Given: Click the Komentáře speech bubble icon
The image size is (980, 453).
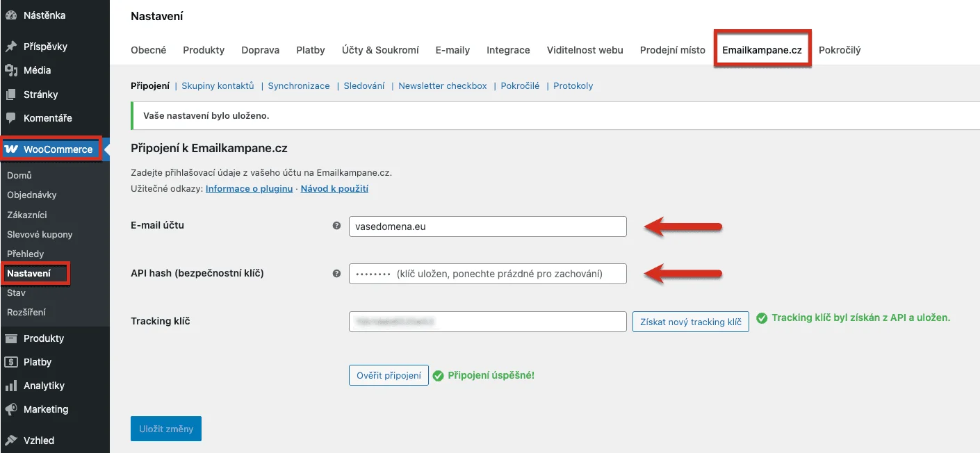Looking at the screenshot, I should click(x=11, y=118).
